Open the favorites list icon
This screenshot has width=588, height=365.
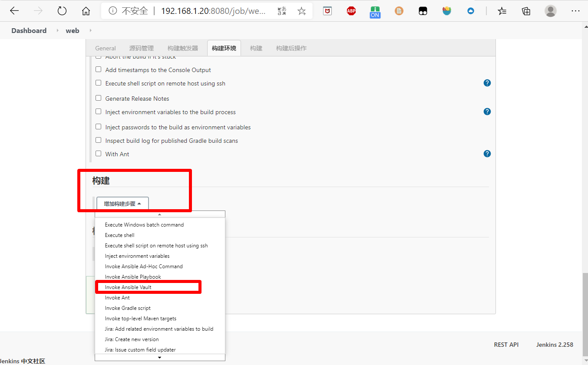pos(502,11)
